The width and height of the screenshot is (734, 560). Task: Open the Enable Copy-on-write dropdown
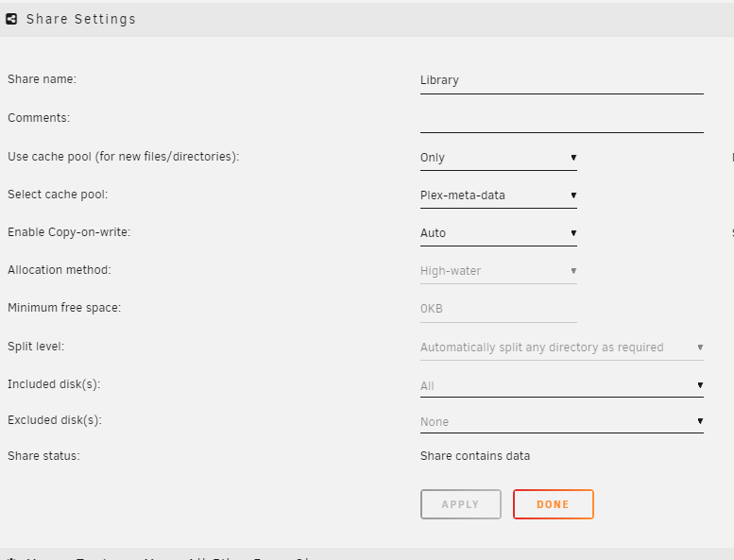[499, 233]
